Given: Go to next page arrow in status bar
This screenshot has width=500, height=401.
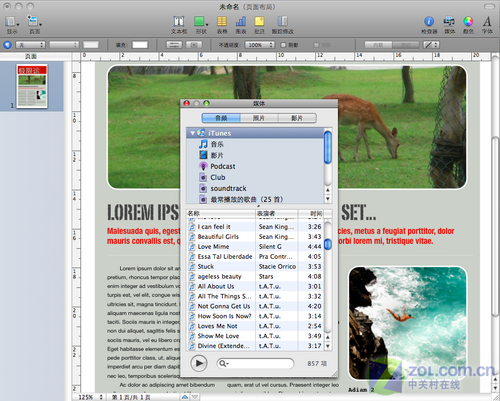Looking at the screenshot, I should tap(195, 397).
